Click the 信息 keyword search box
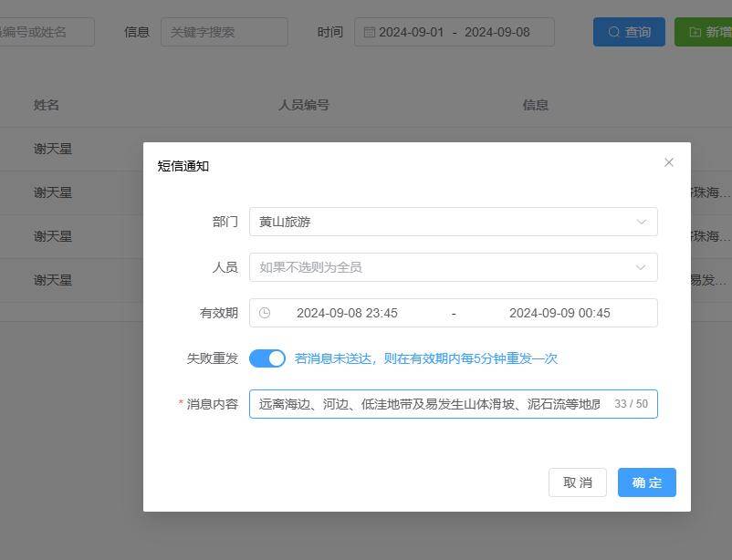This screenshot has height=560, width=732. 224,32
